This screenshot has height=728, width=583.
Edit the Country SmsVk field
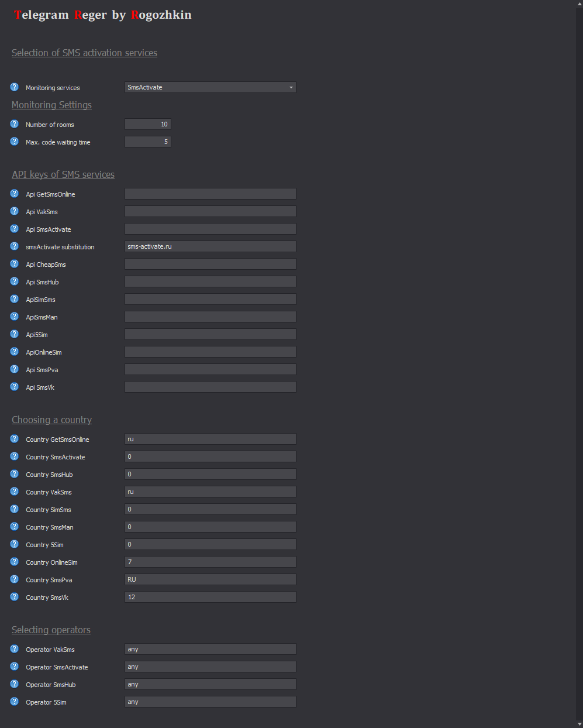[x=211, y=597]
